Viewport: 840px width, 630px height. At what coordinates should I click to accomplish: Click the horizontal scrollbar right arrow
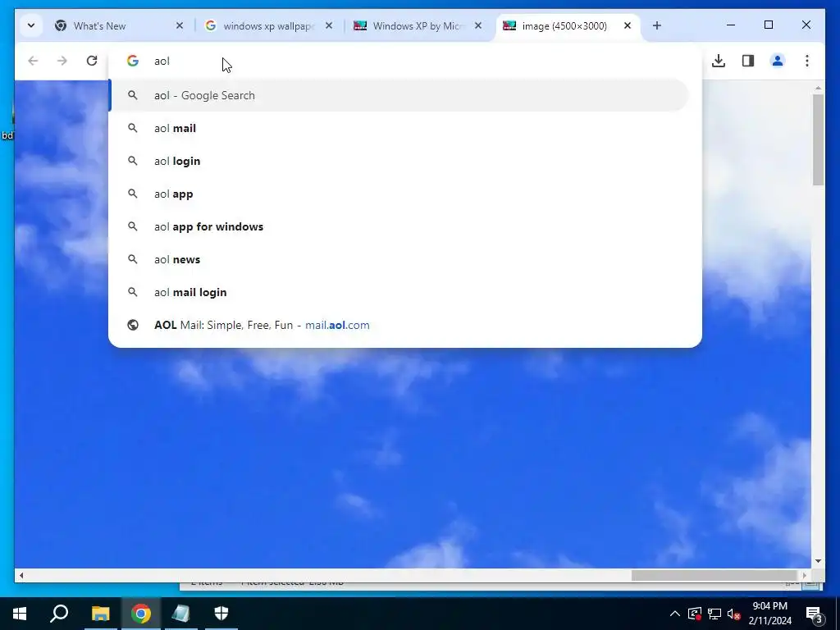pos(804,575)
